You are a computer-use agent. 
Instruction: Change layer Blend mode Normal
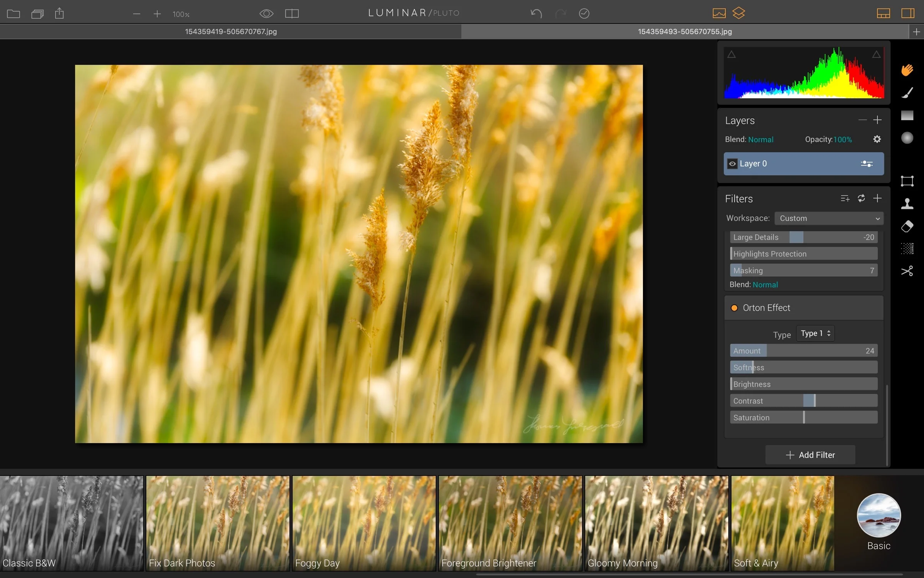click(760, 139)
